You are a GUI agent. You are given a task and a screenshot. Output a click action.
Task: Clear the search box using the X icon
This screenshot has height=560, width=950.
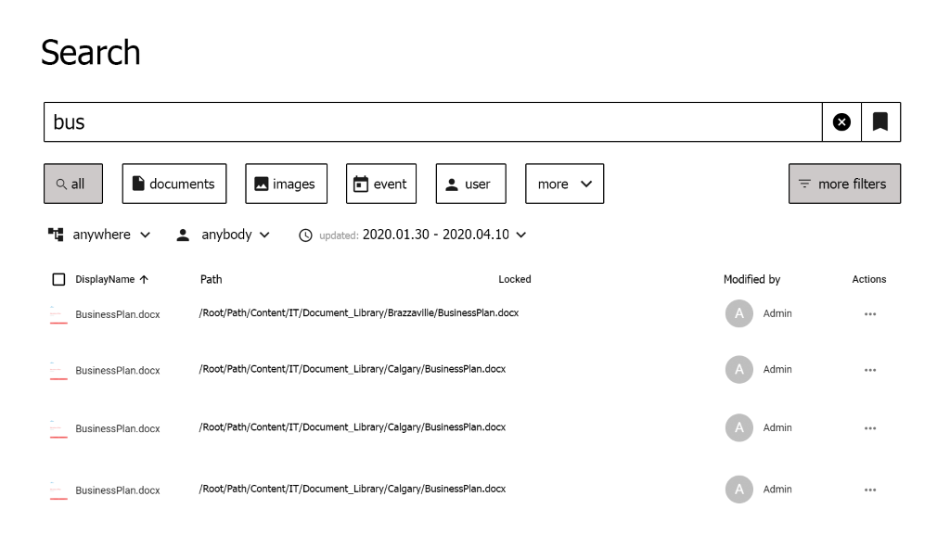point(841,121)
